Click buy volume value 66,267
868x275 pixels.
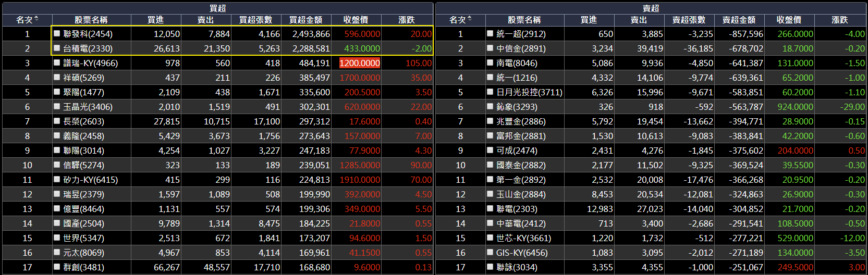point(167,267)
